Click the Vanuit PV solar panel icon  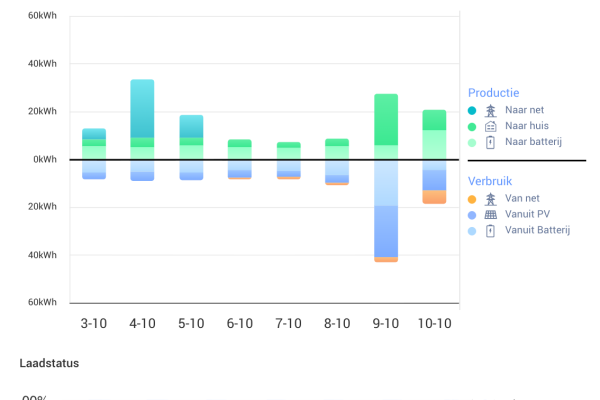coord(490,214)
